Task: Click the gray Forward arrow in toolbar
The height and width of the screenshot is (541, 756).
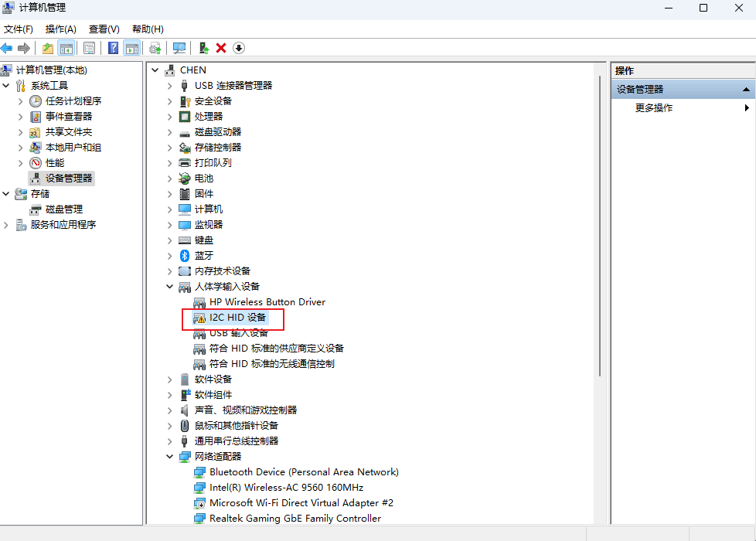Action: 24,48
